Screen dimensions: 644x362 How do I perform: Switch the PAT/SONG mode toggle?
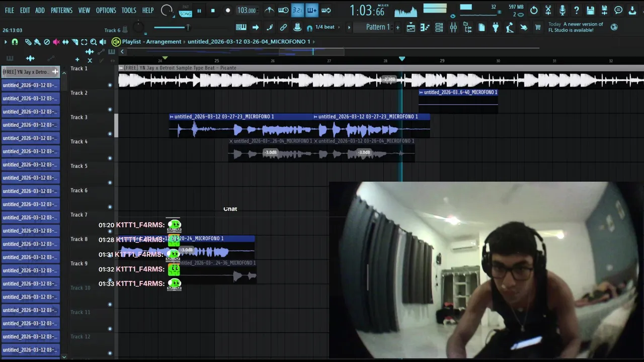185,11
